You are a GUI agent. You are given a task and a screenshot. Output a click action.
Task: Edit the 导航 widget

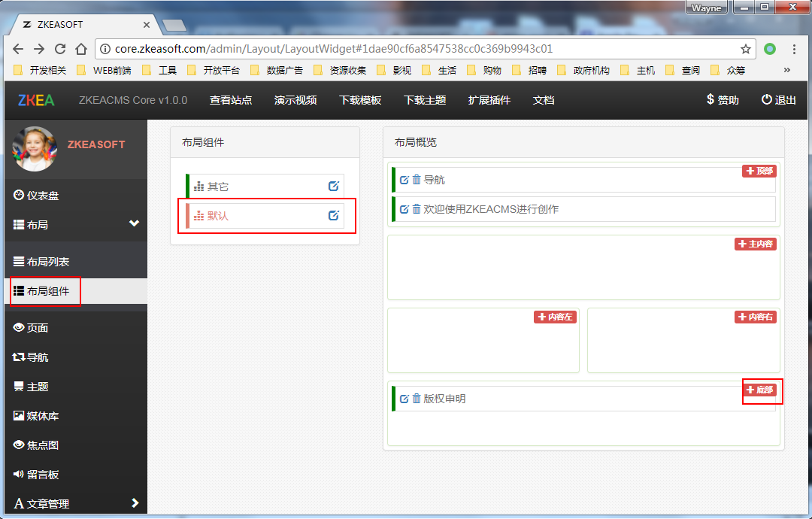[x=404, y=180]
